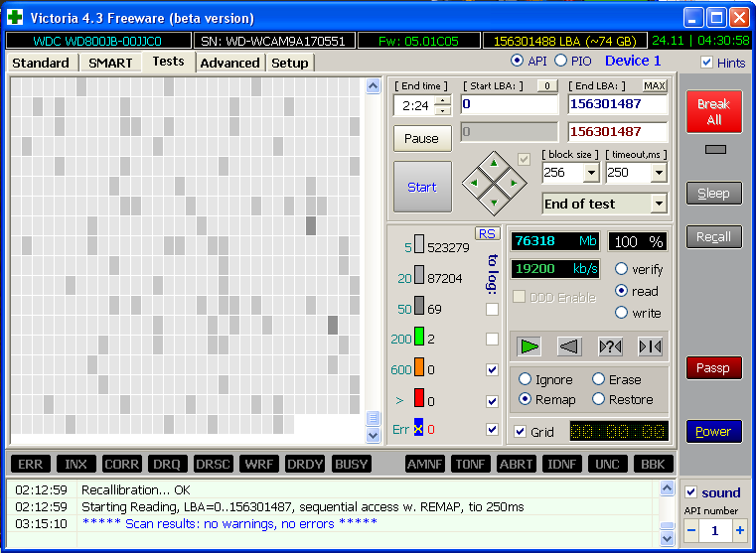Image resolution: width=756 pixels, height=553 pixels.
Task: Click the DRSC status indicator
Action: 213,464
